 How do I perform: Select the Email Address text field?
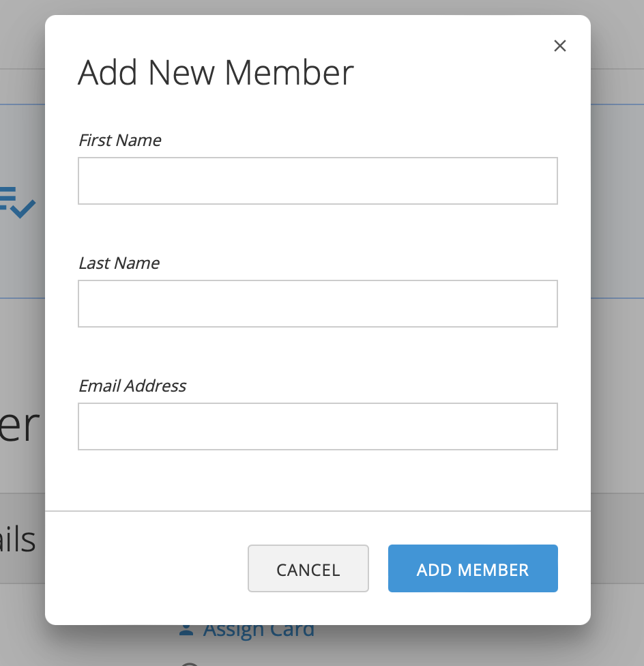(x=317, y=426)
